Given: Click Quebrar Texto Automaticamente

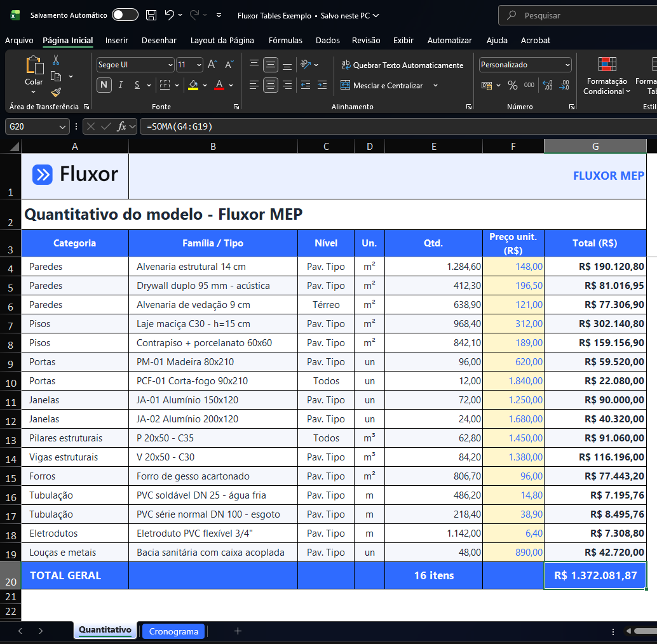Looking at the screenshot, I should [x=402, y=65].
